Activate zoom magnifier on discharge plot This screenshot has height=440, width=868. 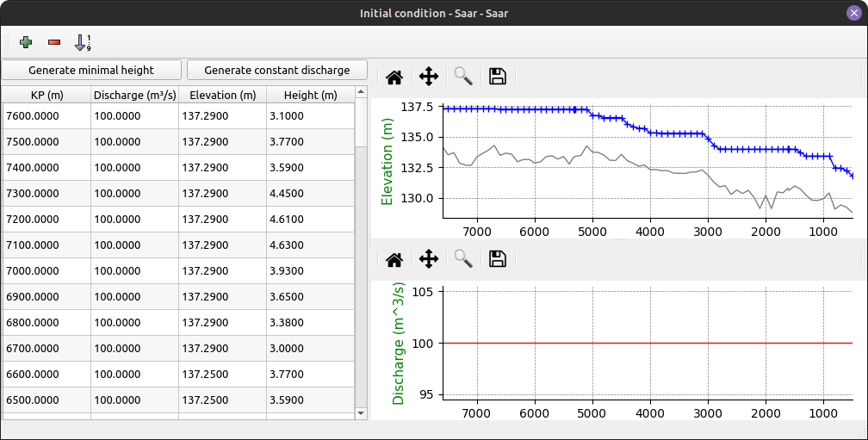463,259
